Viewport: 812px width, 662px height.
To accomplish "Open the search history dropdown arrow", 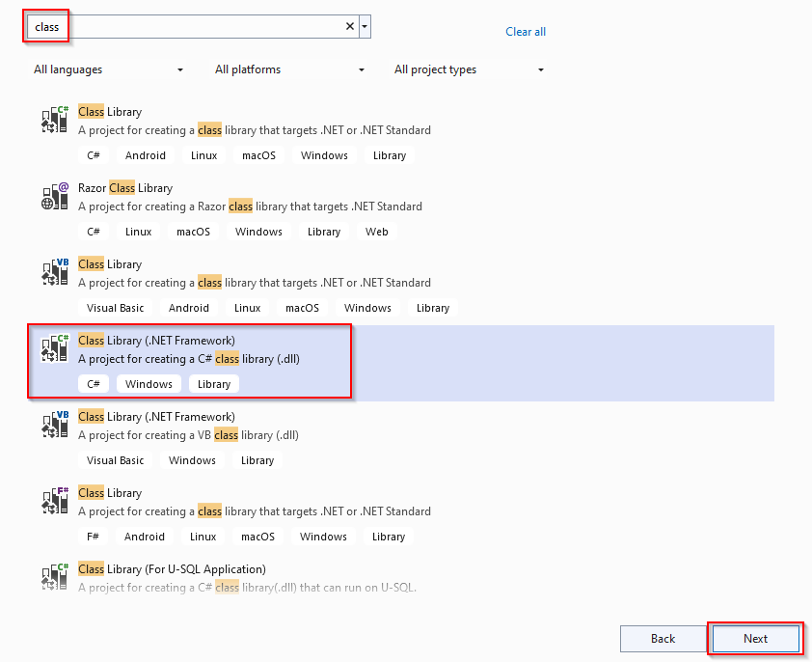I will 365,26.
